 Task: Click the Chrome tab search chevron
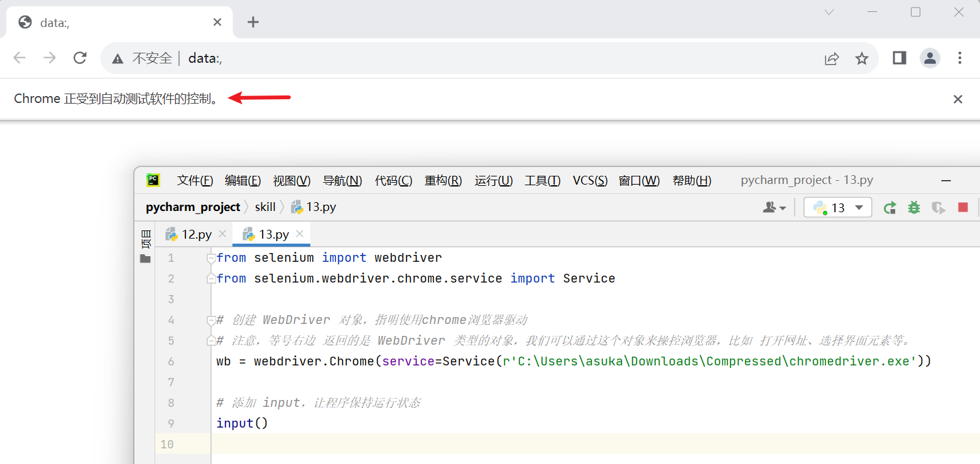(x=829, y=12)
